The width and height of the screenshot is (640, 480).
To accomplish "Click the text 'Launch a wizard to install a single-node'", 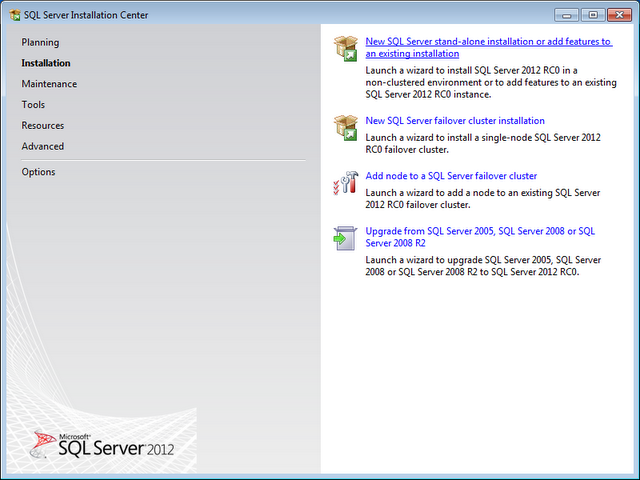I will point(448,138).
